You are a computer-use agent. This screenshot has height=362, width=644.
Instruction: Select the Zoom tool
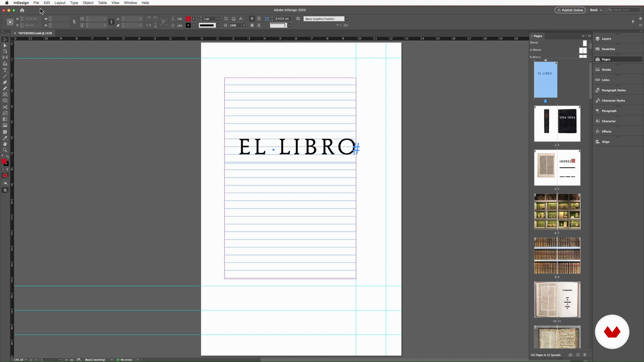click(x=5, y=150)
